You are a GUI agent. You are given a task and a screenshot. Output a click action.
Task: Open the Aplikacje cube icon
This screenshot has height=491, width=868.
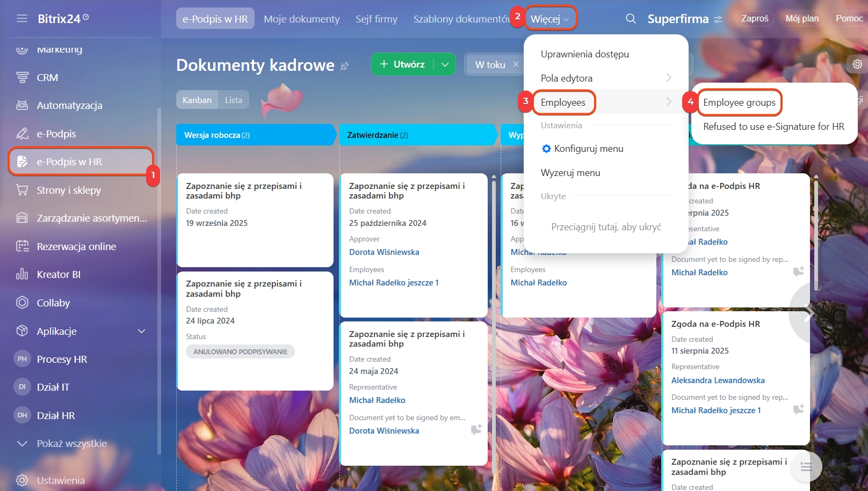(22, 331)
